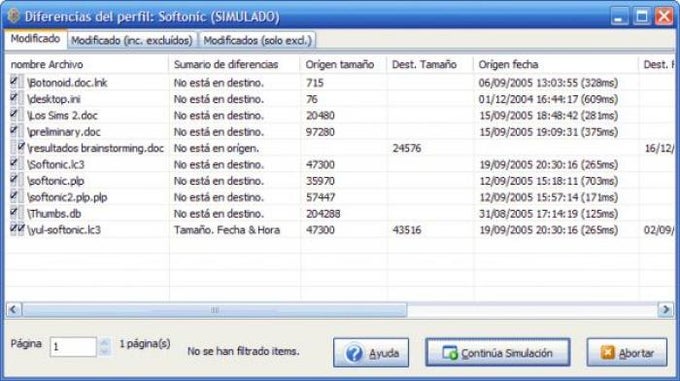Cancel with the Abortar button
The width and height of the screenshot is (680, 381).
pos(627,353)
